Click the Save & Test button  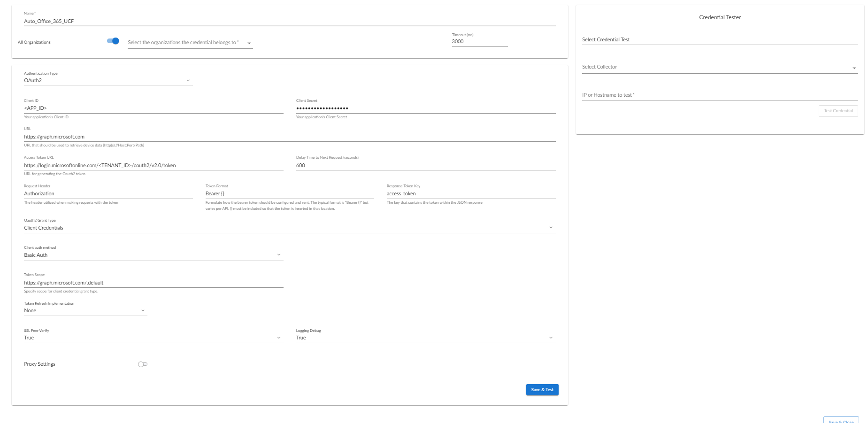pos(542,390)
